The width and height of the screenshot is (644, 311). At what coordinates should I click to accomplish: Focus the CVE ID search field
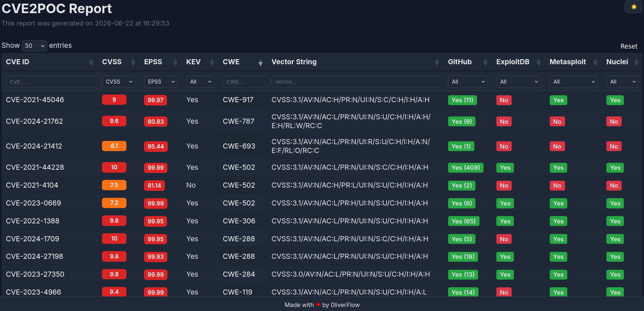click(x=53, y=82)
